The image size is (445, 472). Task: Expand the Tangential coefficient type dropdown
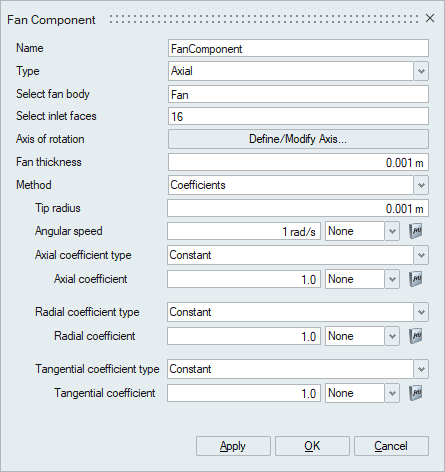[x=421, y=369]
